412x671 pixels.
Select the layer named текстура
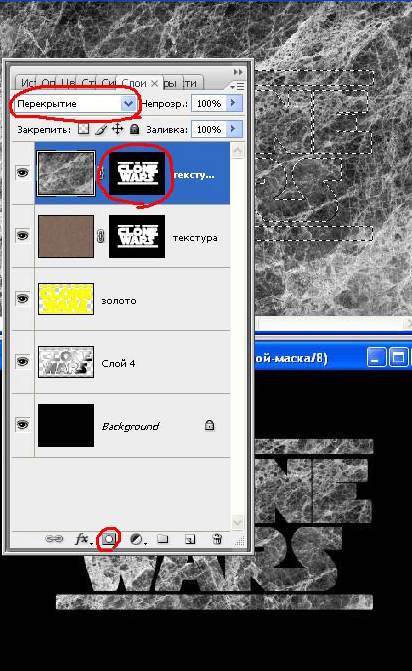(x=195, y=238)
